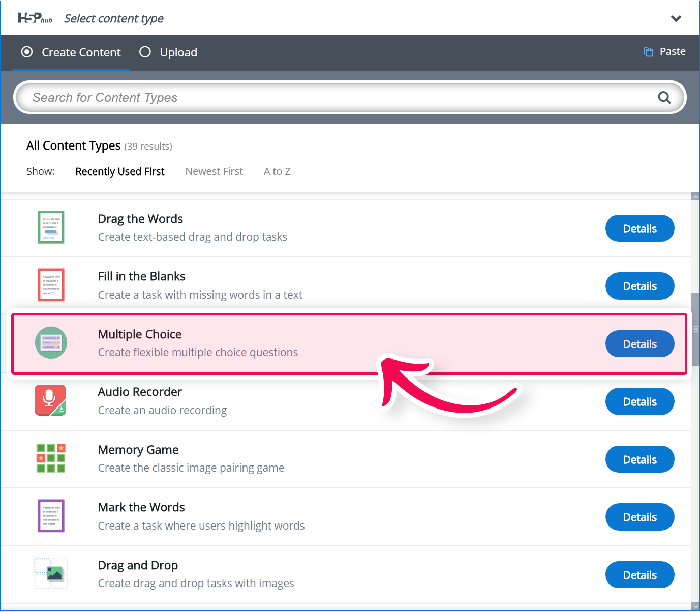Open Details for Multiple Choice

click(x=640, y=344)
